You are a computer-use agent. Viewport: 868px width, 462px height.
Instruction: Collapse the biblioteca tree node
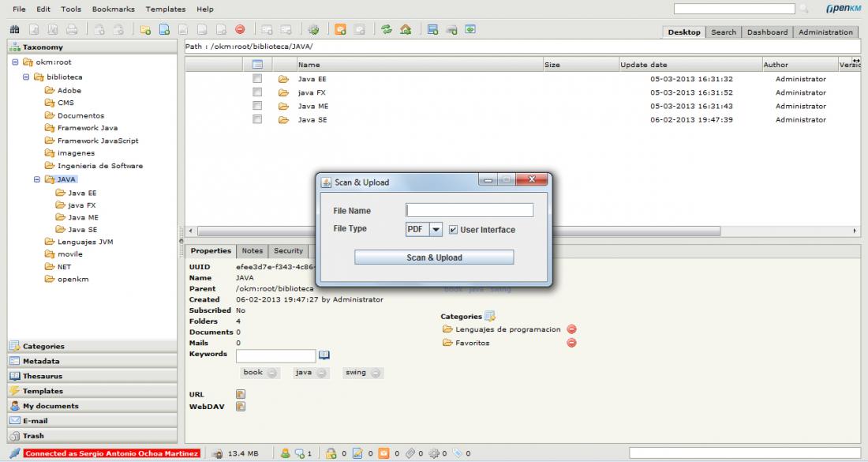tap(26, 77)
